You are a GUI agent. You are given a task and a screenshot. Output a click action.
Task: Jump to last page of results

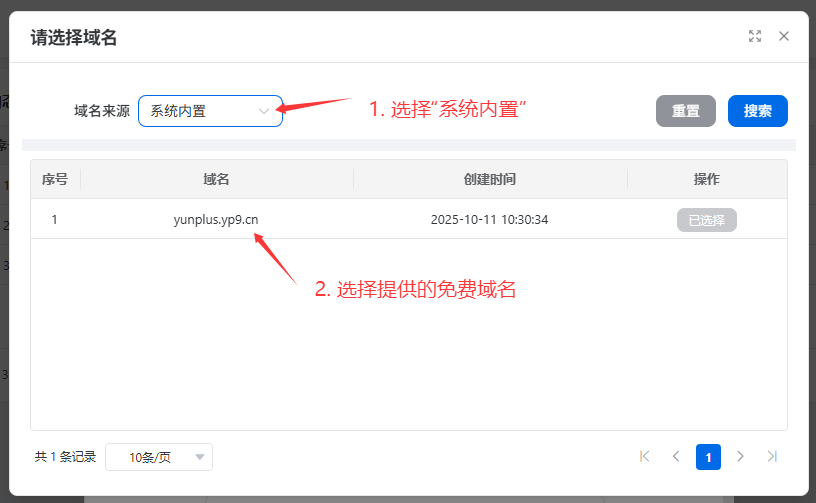pos(772,456)
